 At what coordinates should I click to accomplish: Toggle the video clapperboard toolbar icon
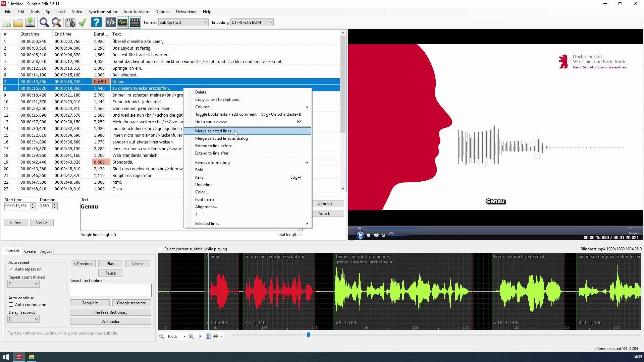coord(135,22)
